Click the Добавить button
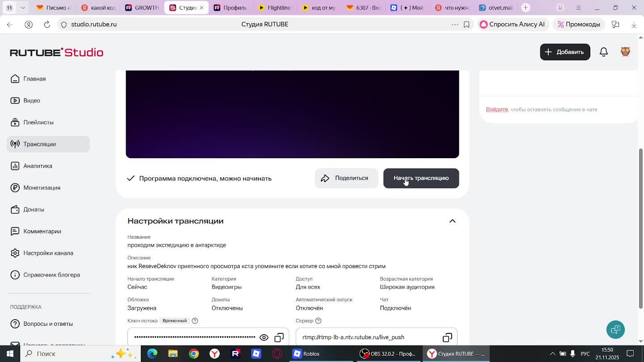Viewport: 644px width, 362px height. tap(565, 52)
